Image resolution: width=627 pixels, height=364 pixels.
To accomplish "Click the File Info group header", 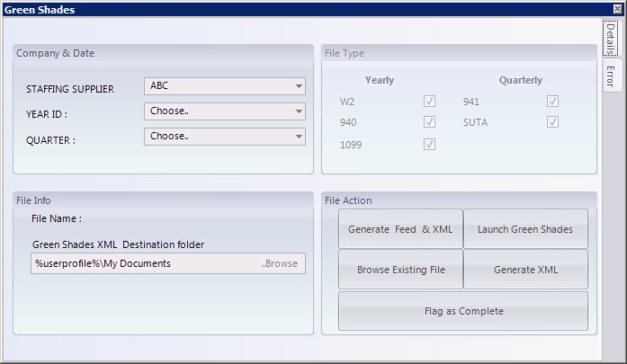I will (163, 200).
